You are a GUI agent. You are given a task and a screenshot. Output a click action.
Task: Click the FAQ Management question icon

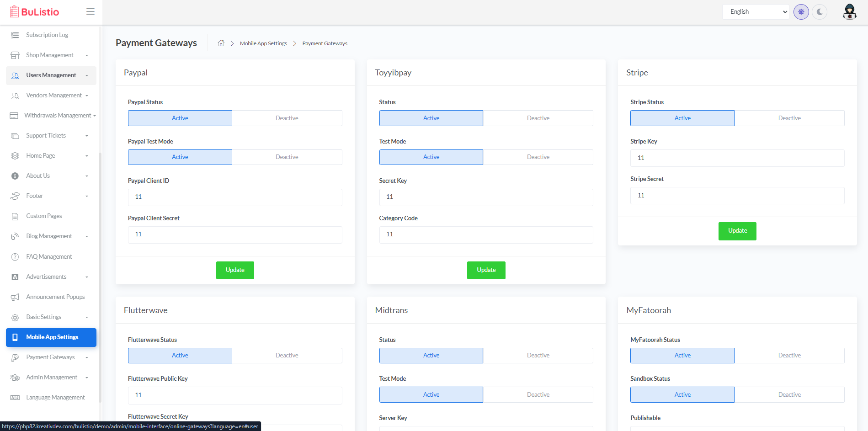click(x=15, y=257)
